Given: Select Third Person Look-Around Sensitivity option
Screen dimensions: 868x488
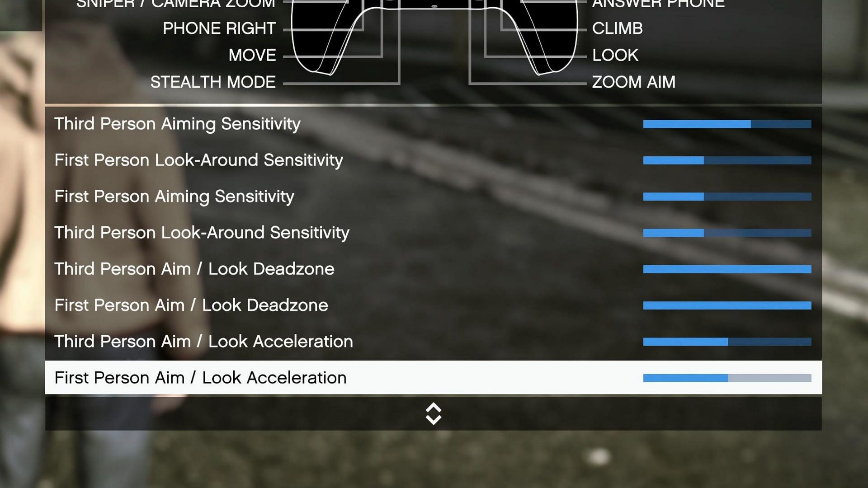Looking at the screenshot, I should tap(202, 232).
